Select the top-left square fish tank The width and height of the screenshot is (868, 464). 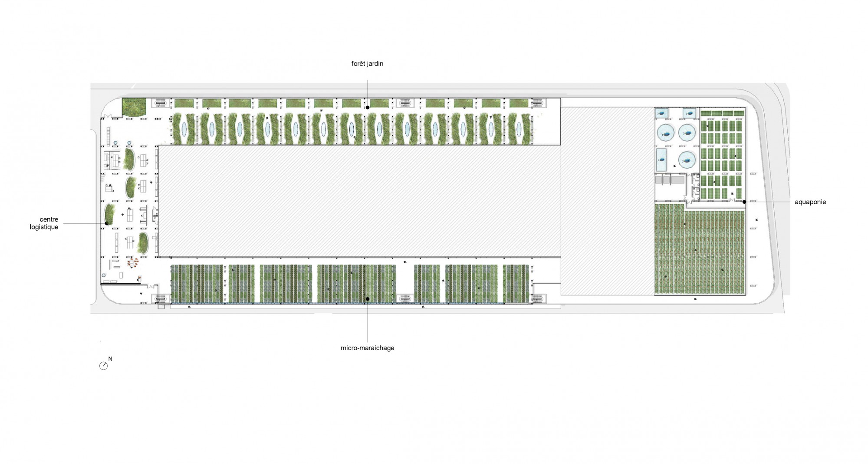coord(661,113)
